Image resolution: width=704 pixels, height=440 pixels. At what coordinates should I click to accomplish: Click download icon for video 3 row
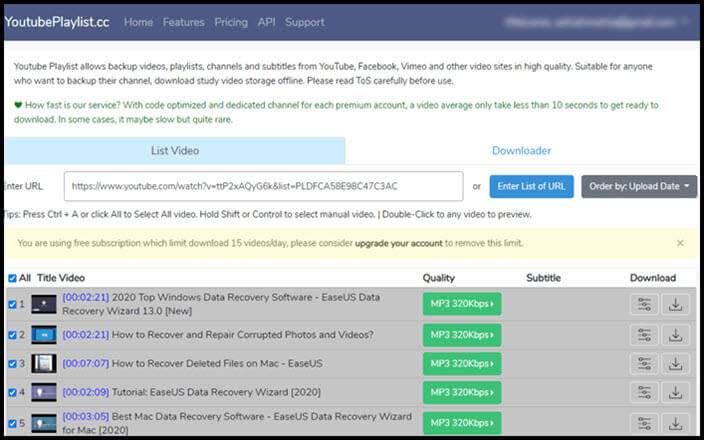click(x=676, y=364)
